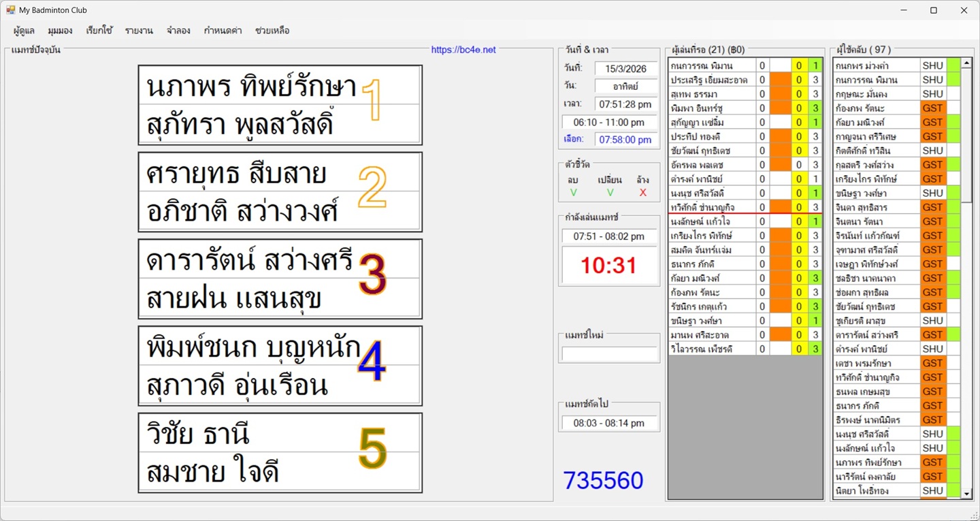Click the red 10:31 countdown timer
Viewport: 980px width, 521px height.
[609, 266]
